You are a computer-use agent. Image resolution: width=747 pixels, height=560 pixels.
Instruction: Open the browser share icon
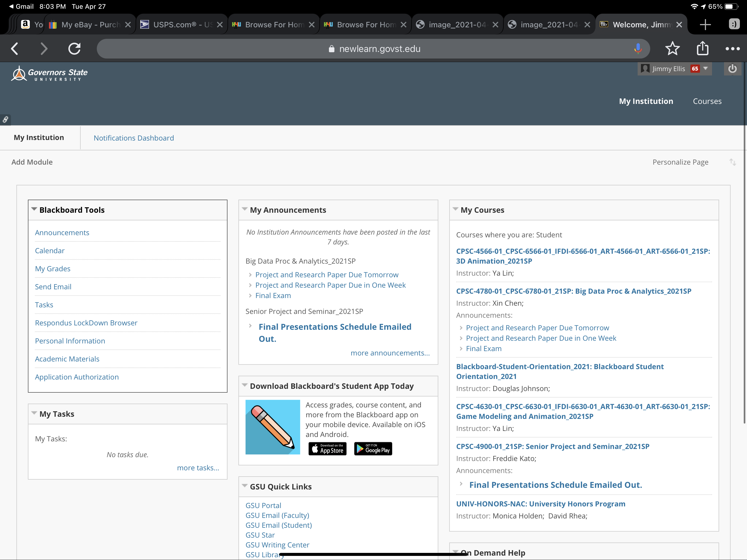point(702,49)
